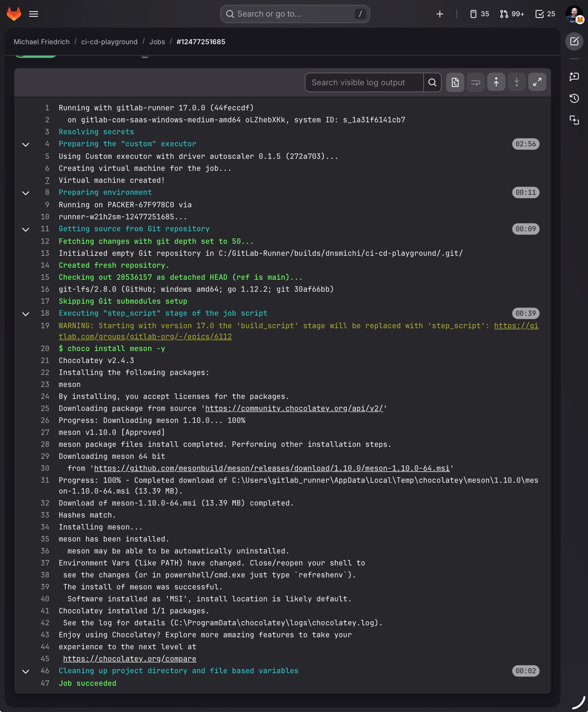This screenshot has width=588, height=712.
Task: Open merge requests counter showing 99+
Action: click(512, 14)
